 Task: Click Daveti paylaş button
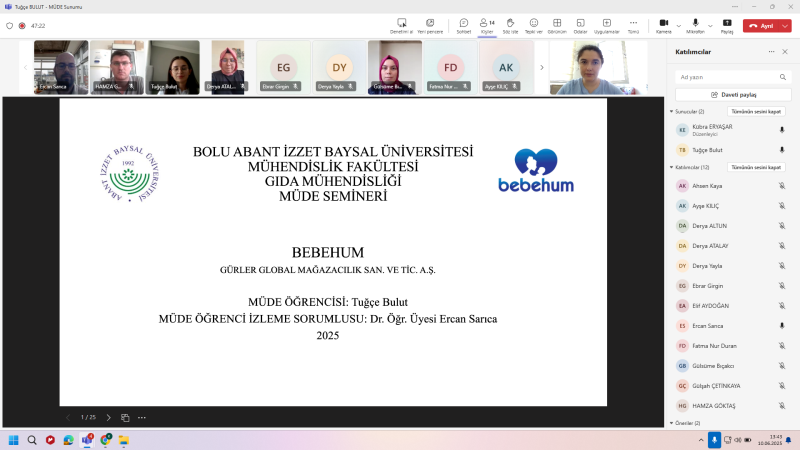pyautogui.click(x=733, y=95)
